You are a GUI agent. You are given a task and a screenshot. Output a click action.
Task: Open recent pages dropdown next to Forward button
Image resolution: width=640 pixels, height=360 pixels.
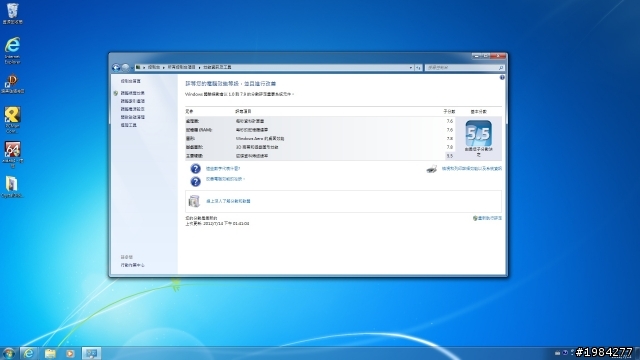click(132, 67)
